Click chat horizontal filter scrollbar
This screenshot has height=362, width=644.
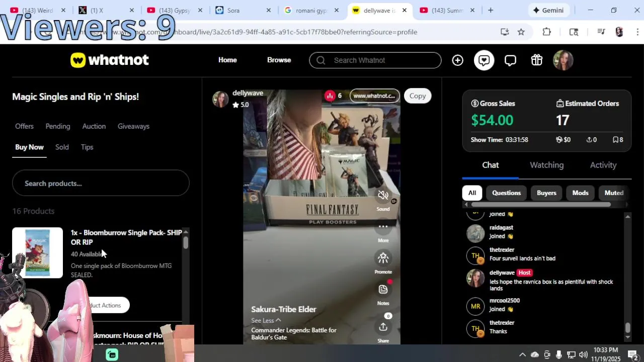coord(541,205)
